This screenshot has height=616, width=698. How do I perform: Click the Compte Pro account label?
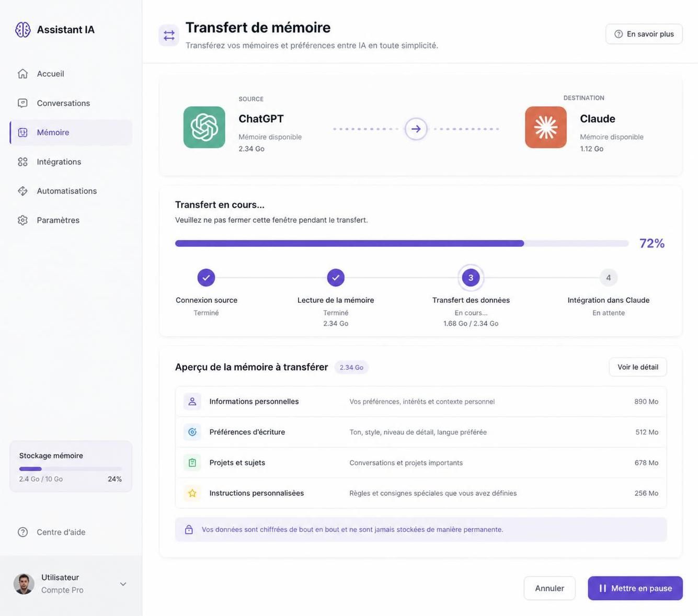pos(62,590)
